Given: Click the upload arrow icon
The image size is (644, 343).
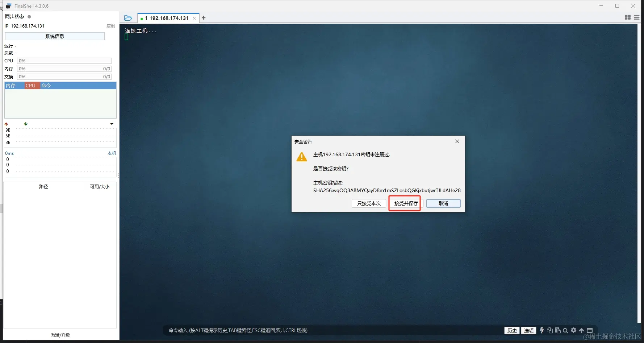Looking at the screenshot, I should (581, 330).
